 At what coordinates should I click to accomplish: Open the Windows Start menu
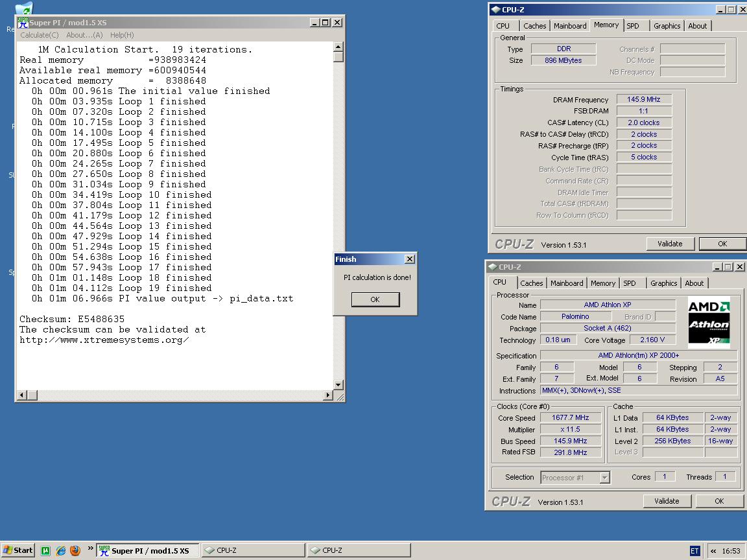click(18, 550)
